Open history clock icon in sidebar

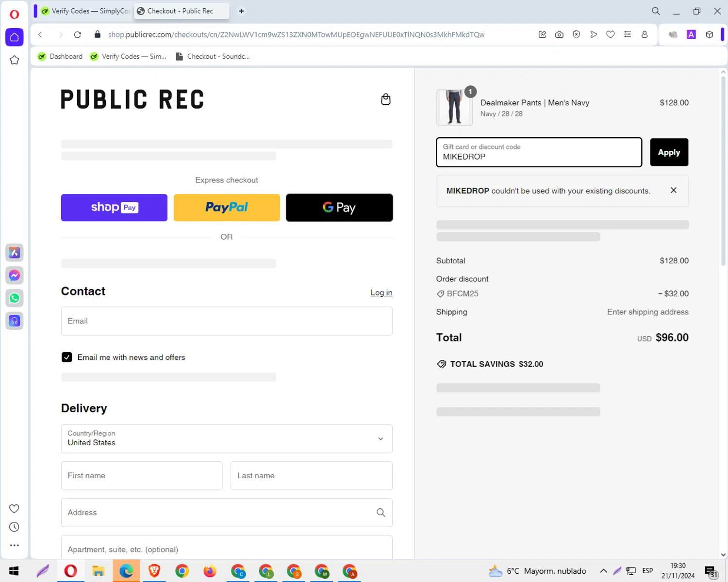[14, 527]
